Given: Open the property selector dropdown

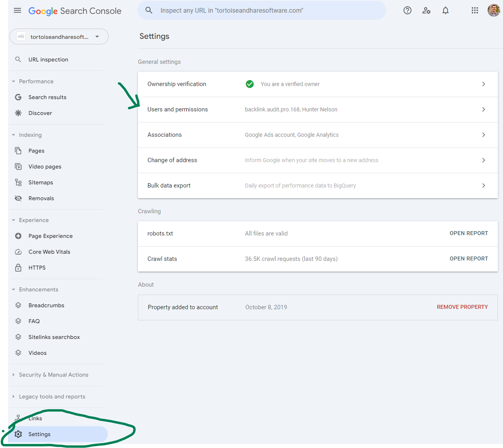Looking at the screenshot, I should [x=59, y=37].
